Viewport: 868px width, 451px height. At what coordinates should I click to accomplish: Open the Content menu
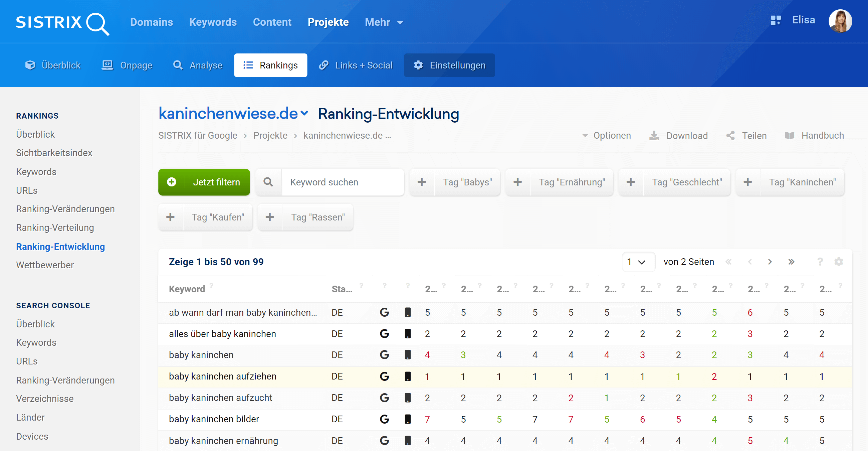(x=272, y=22)
